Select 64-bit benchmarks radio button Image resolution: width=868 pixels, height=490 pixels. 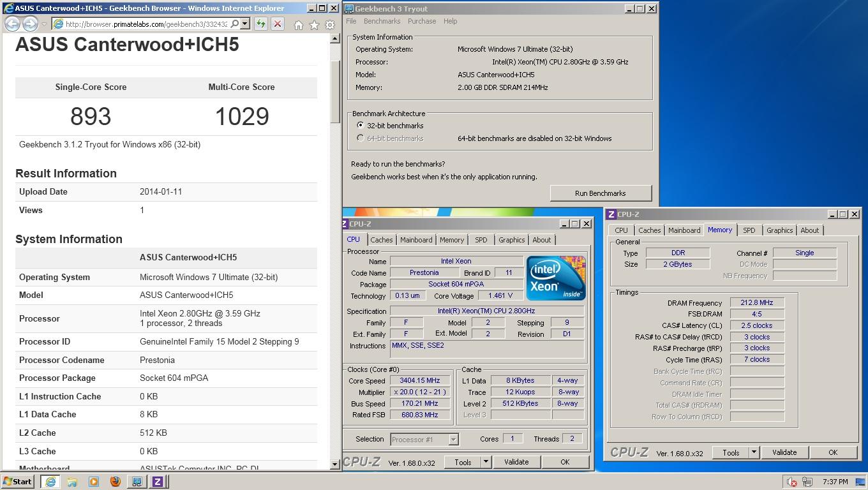[361, 138]
